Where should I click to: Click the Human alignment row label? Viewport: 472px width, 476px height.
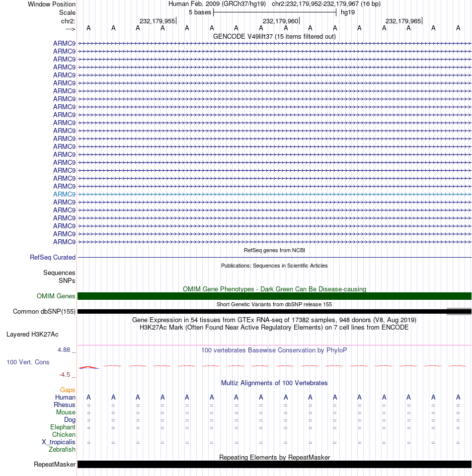click(66, 398)
